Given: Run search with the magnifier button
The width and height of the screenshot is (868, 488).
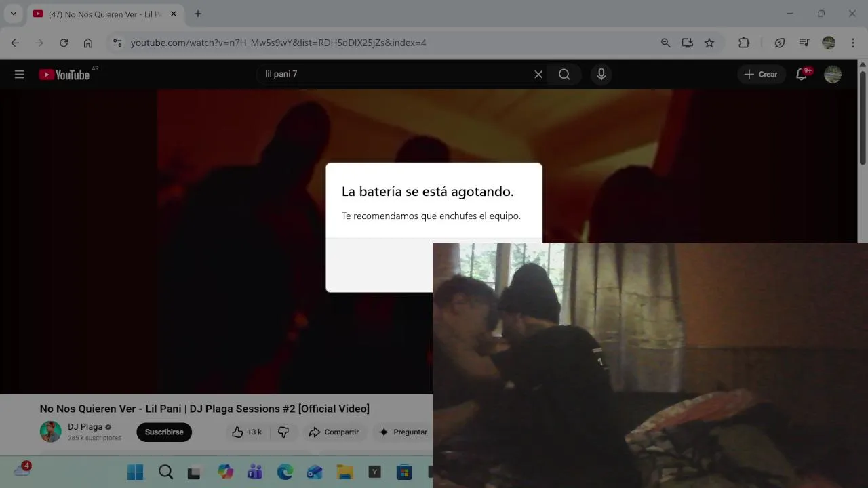Looking at the screenshot, I should (564, 75).
